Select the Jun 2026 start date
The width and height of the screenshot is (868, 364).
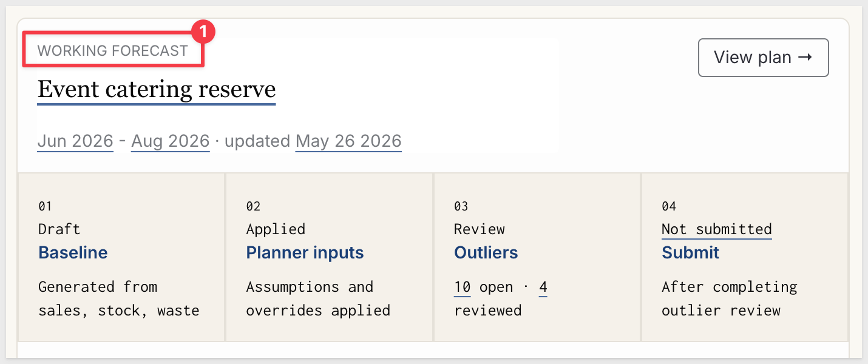[x=75, y=141]
